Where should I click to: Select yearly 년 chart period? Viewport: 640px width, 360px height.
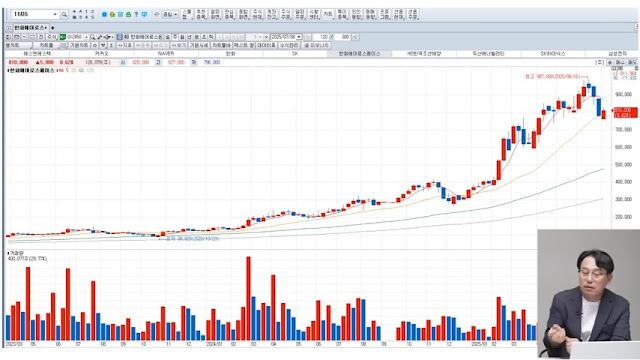coord(189,37)
